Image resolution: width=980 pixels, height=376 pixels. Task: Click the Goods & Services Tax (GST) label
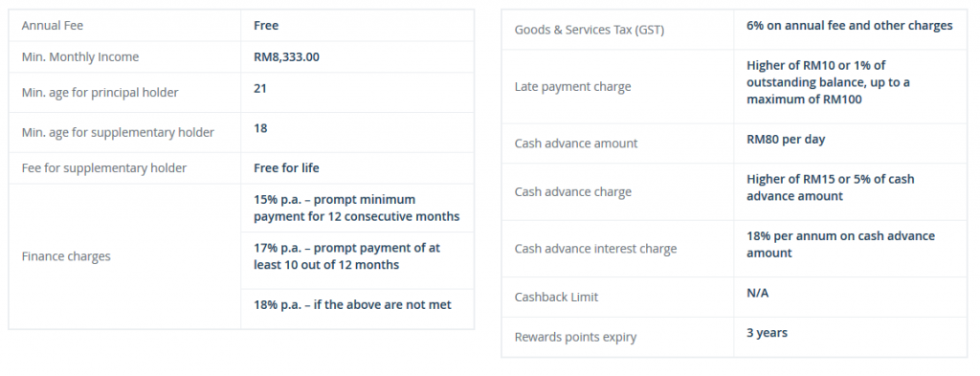590,30
